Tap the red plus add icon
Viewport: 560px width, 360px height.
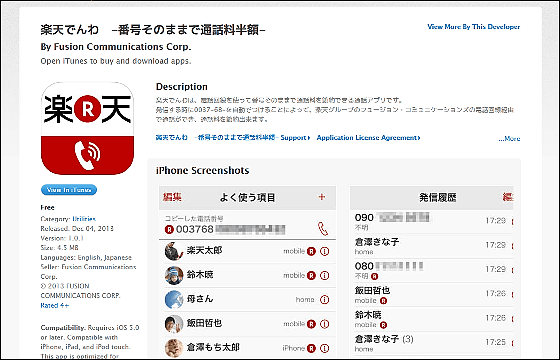[x=322, y=197]
